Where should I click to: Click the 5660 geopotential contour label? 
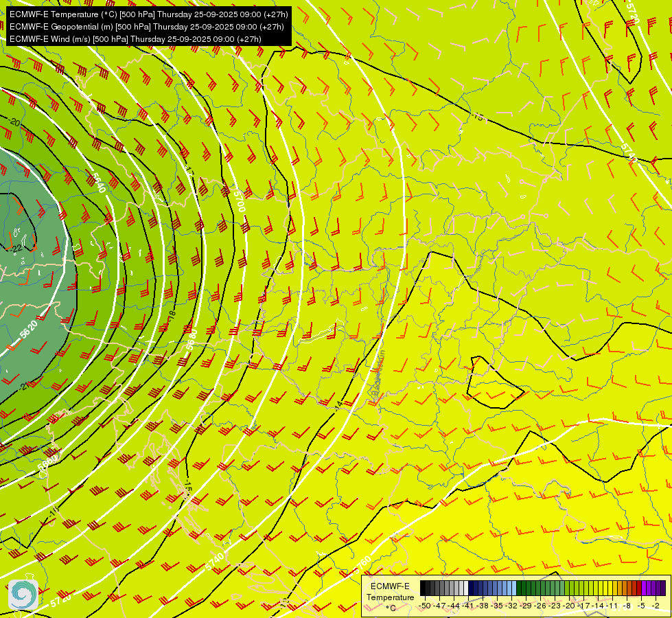point(47,464)
